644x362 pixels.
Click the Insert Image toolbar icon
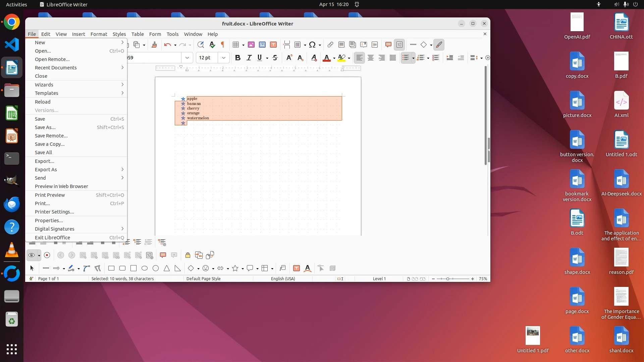click(x=251, y=45)
